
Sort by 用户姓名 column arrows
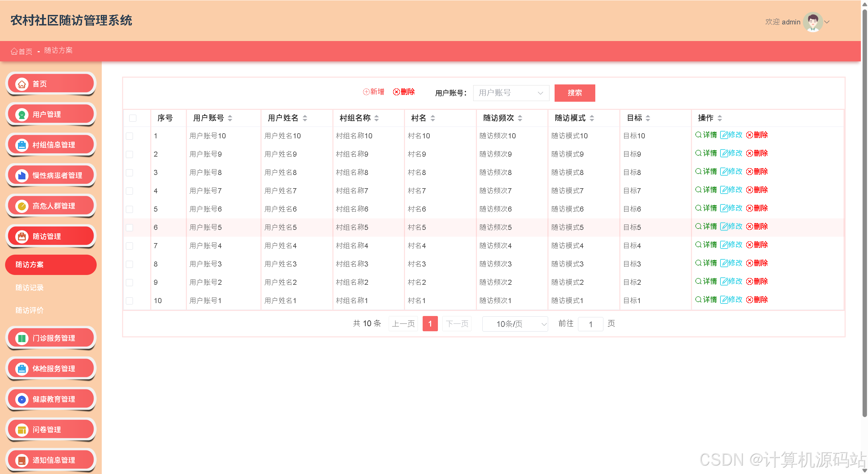[305, 118]
